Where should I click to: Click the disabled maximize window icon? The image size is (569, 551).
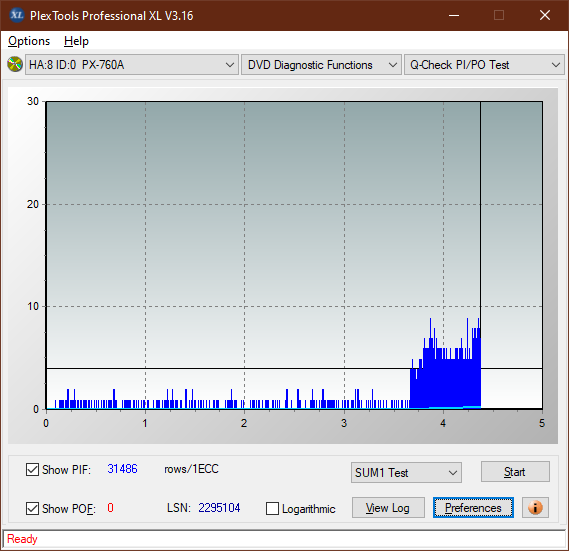tap(499, 15)
